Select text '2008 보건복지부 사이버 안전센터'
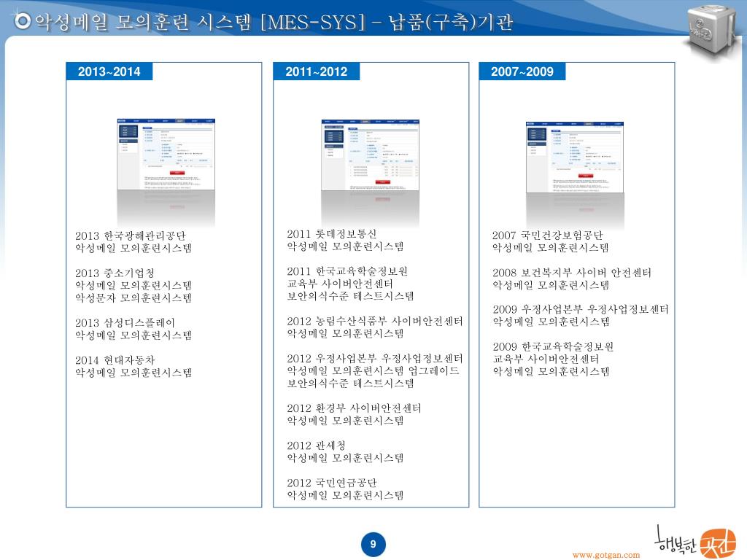The width and height of the screenshot is (747, 560). coord(572,273)
